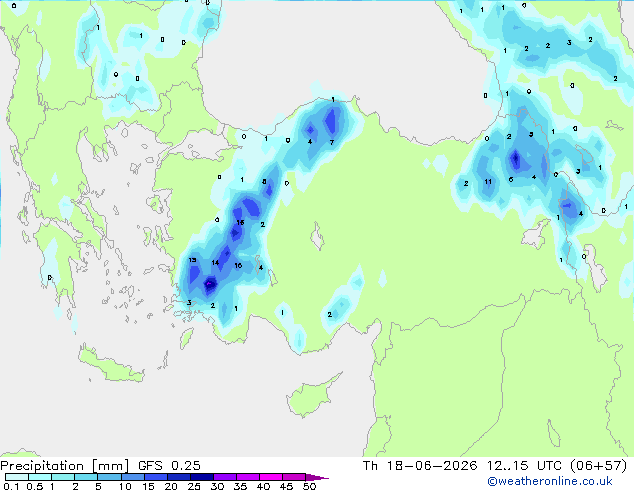The width and height of the screenshot is (634, 490).
Task: Click the "7" precipitation value on the map
Action: (332, 142)
